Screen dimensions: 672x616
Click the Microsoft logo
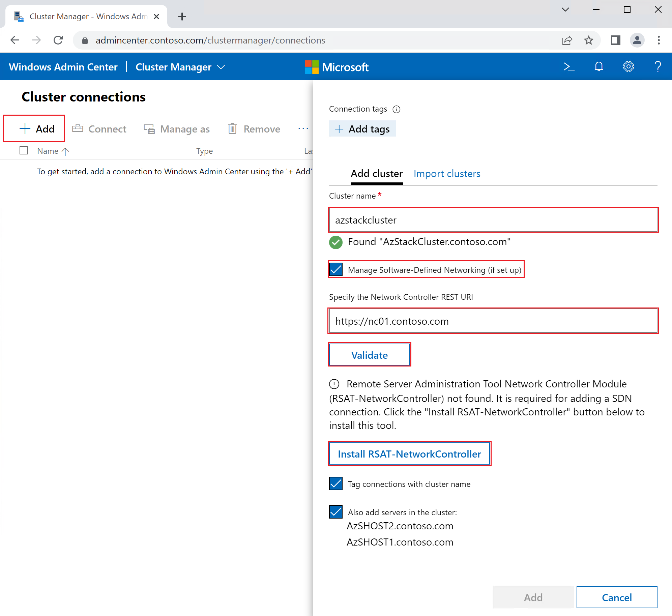pyautogui.click(x=337, y=67)
